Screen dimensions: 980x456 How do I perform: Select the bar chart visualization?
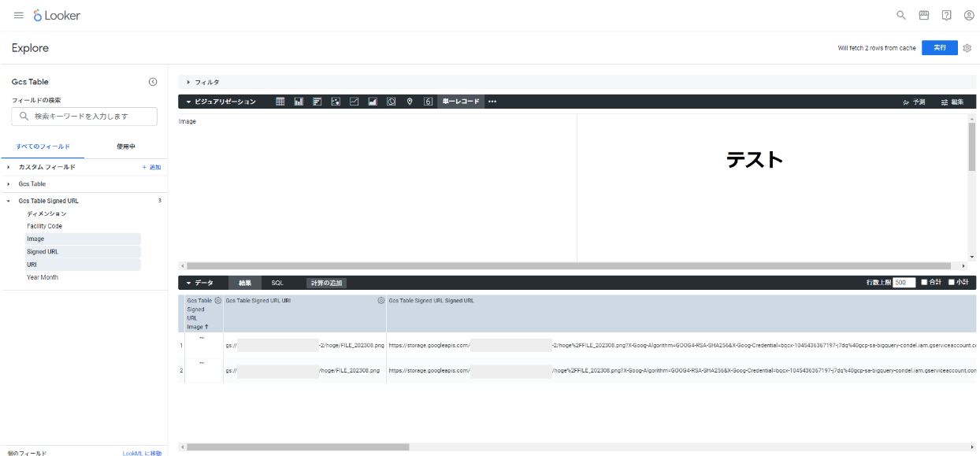(298, 101)
